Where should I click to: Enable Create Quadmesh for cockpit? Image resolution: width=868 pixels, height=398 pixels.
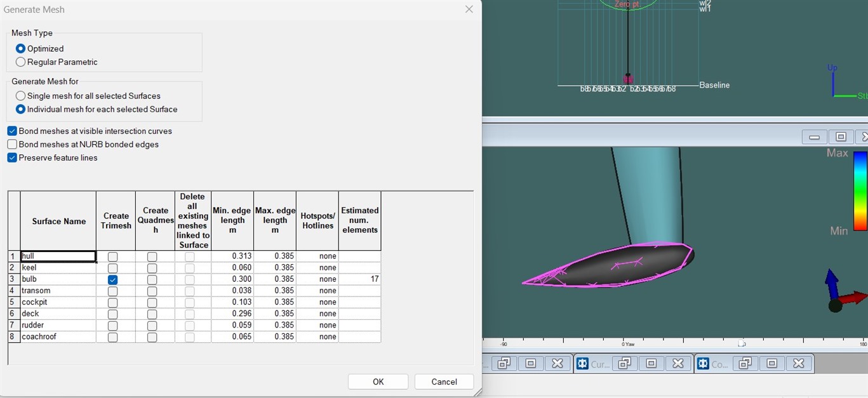(152, 302)
